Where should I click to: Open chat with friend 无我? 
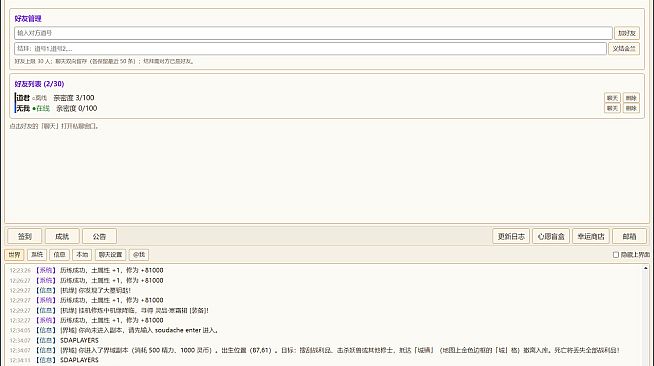tap(612, 108)
